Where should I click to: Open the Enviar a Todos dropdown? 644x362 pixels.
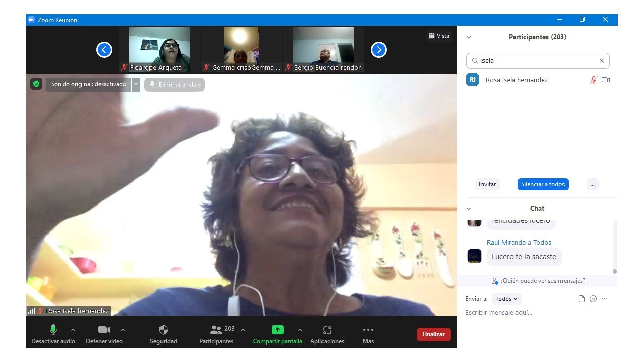[x=506, y=299]
